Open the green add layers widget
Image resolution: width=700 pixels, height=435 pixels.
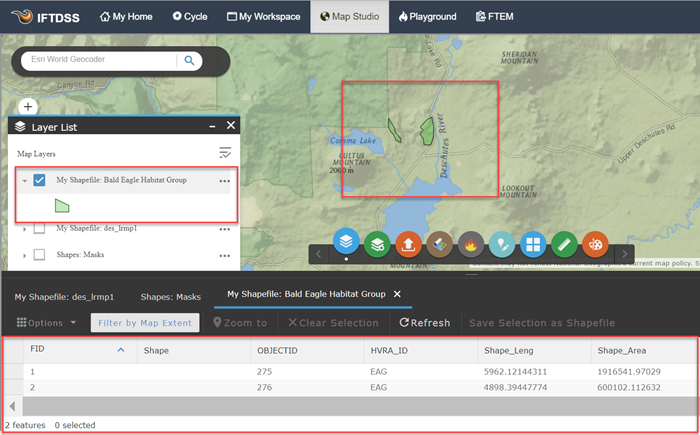(x=377, y=244)
